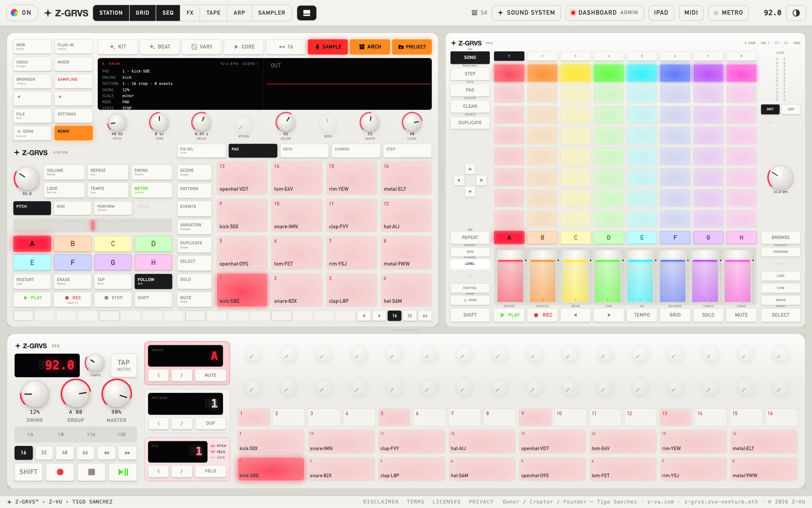Click the red SAMPLE button
812x508 pixels.
tap(328, 47)
